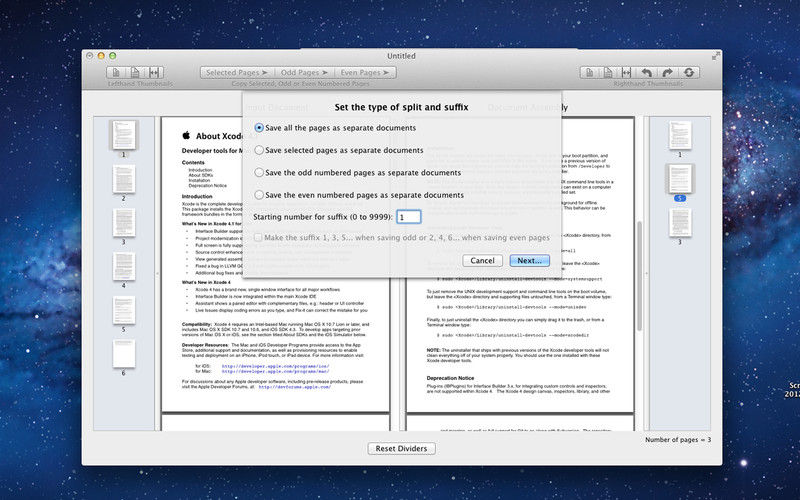Viewport: 800px width, 500px height.
Task: Click the redo curved-right arrow icon
Action: click(x=667, y=72)
